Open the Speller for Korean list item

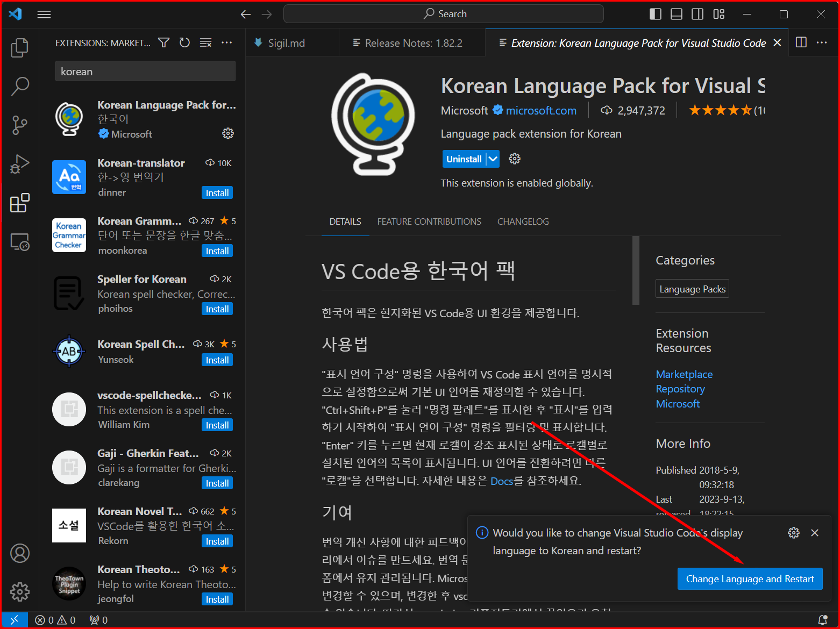(143, 294)
